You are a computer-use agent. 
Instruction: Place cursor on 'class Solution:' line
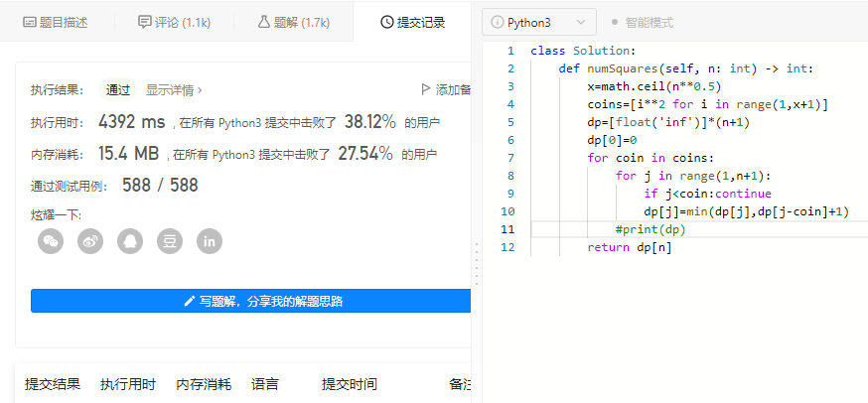click(583, 51)
